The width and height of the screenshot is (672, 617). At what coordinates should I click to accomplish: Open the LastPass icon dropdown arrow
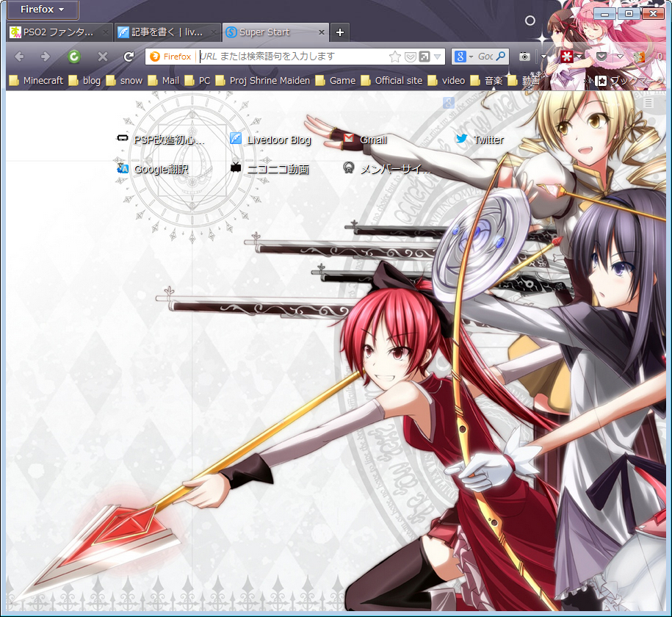(x=579, y=57)
